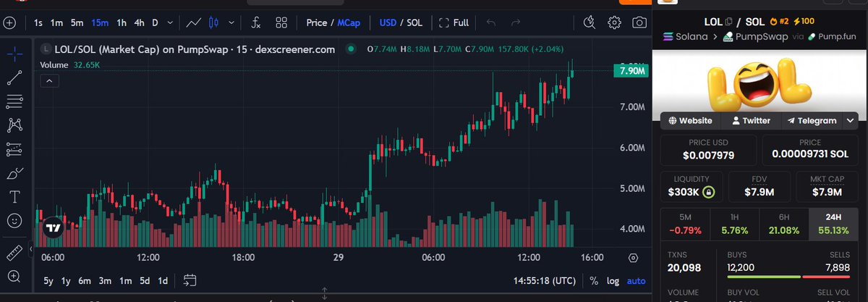Select the ruler measure tool
This screenshot has width=868, height=302.
tap(14, 253)
